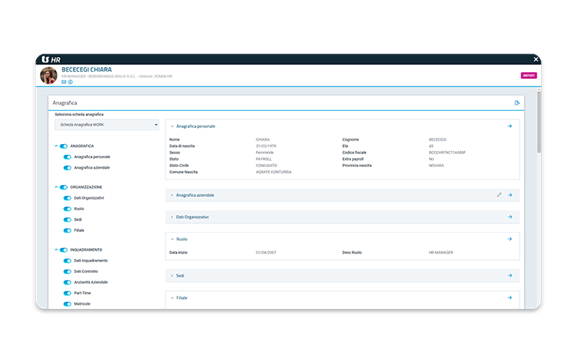Viewport: 576px width, 362px height.
Task: Toggle the Dati Organizzativi switch
Action: pyautogui.click(x=67, y=198)
